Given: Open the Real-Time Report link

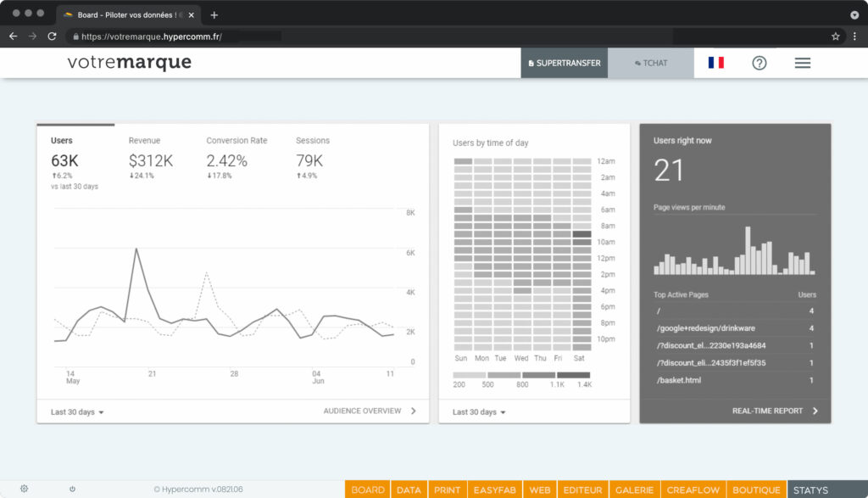Looking at the screenshot, I should (x=775, y=411).
